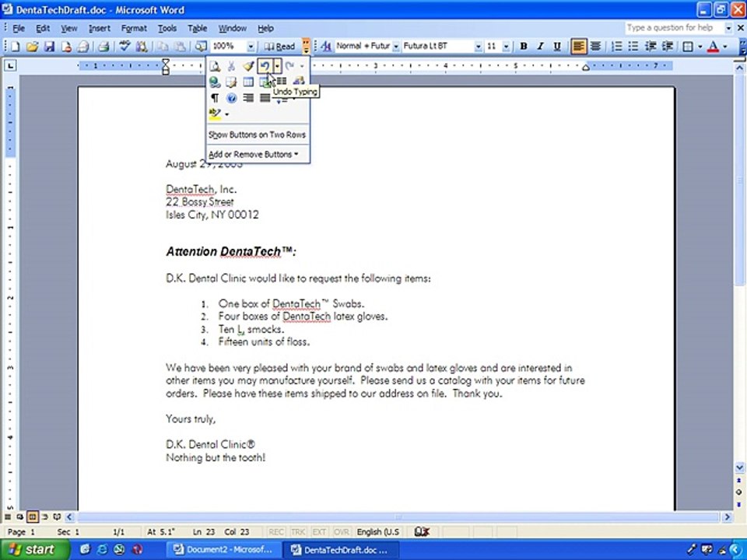Open an existing file with the folder icon
The image size is (747, 560).
pyautogui.click(x=33, y=46)
